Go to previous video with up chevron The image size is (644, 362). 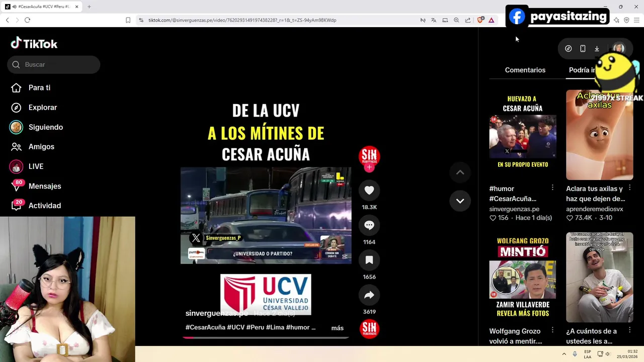tap(460, 172)
